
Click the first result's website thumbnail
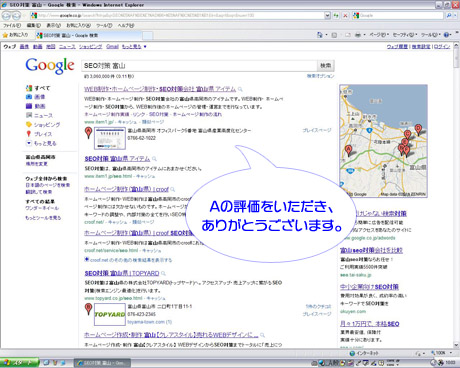pyautogui.click(x=110, y=138)
